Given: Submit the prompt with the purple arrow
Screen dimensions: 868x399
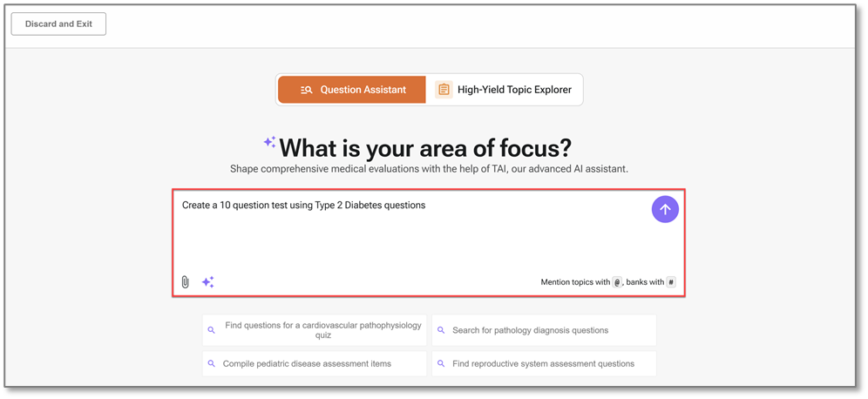Looking at the screenshot, I should 665,209.
